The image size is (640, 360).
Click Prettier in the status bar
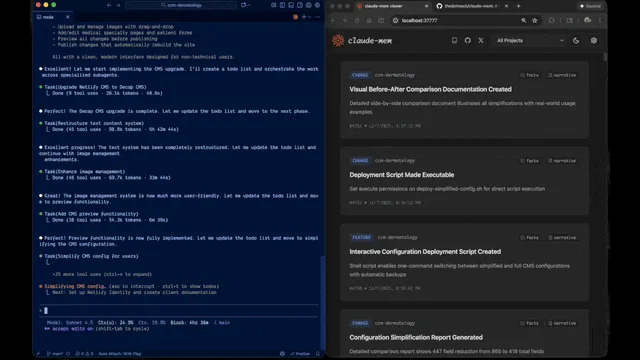point(300,354)
